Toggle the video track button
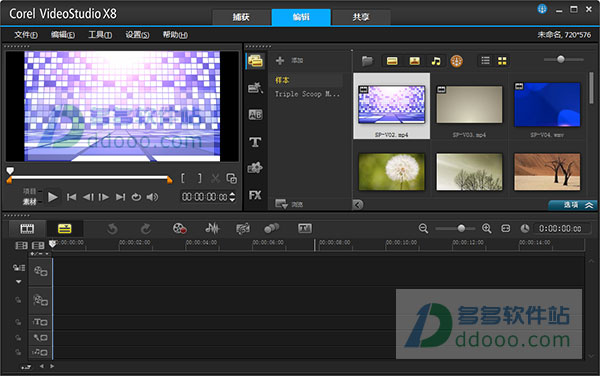The width and height of the screenshot is (600, 376). (41, 271)
